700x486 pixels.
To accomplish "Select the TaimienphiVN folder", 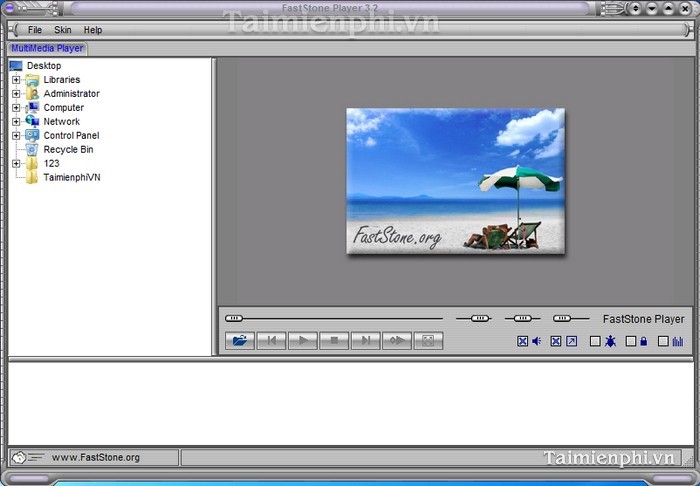I will [x=71, y=178].
